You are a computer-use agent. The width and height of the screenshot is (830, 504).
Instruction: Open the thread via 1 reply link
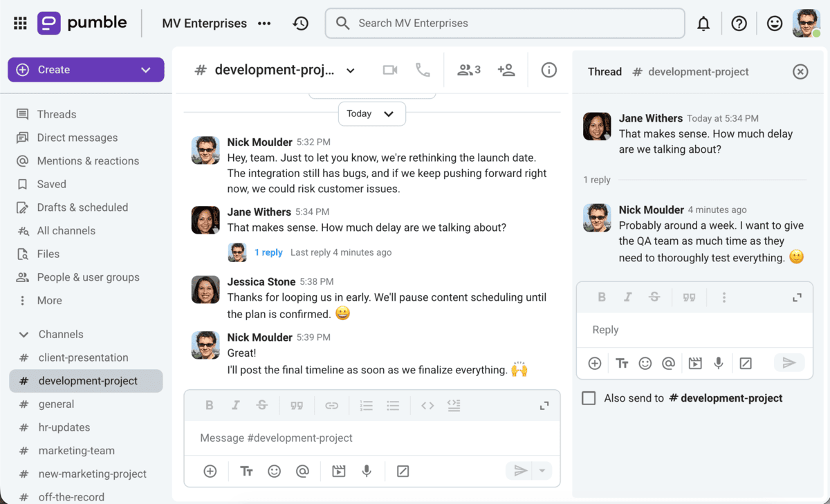point(268,252)
